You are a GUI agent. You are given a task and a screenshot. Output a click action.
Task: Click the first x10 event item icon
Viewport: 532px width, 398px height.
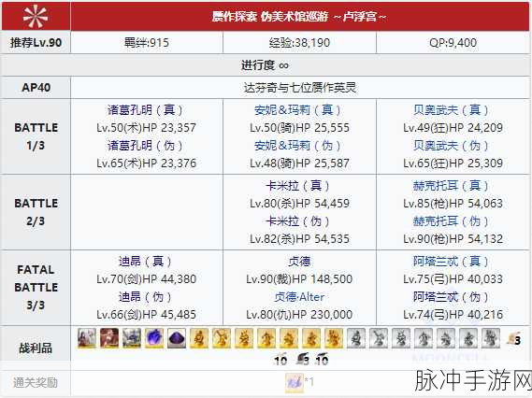point(280,360)
